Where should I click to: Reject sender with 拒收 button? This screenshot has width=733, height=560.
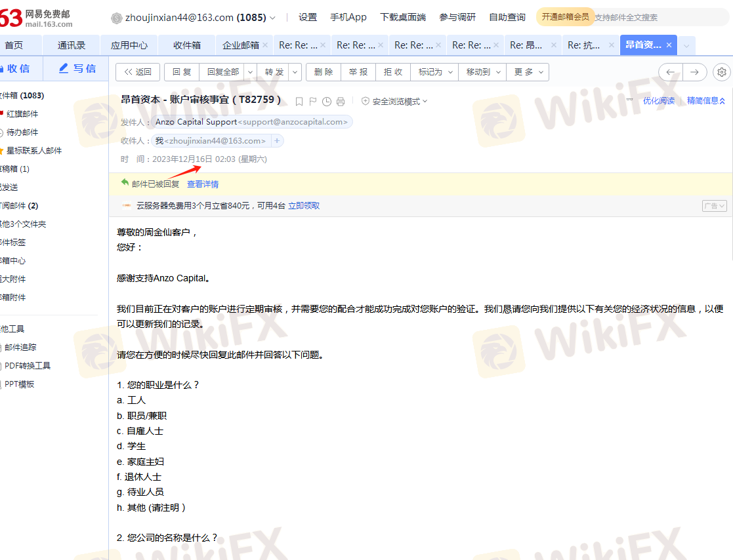(392, 72)
